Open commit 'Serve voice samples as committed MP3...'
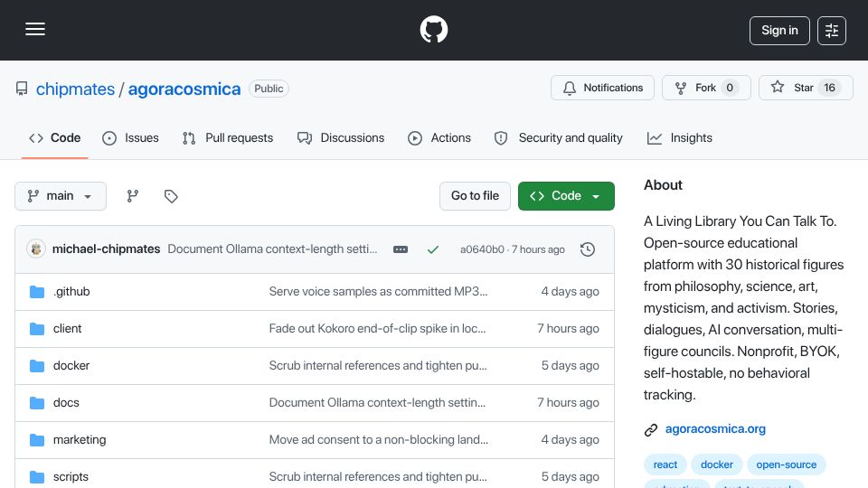This screenshot has width=868, height=488. coord(378,292)
